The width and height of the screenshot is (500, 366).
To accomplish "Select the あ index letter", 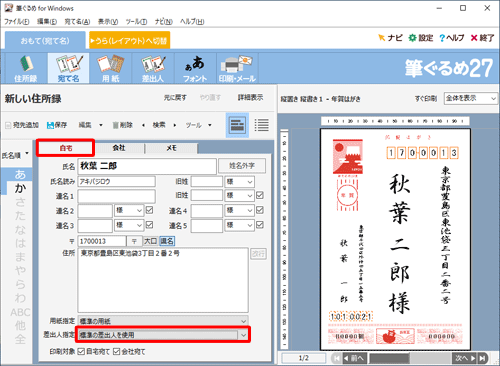I will tap(20, 174).
